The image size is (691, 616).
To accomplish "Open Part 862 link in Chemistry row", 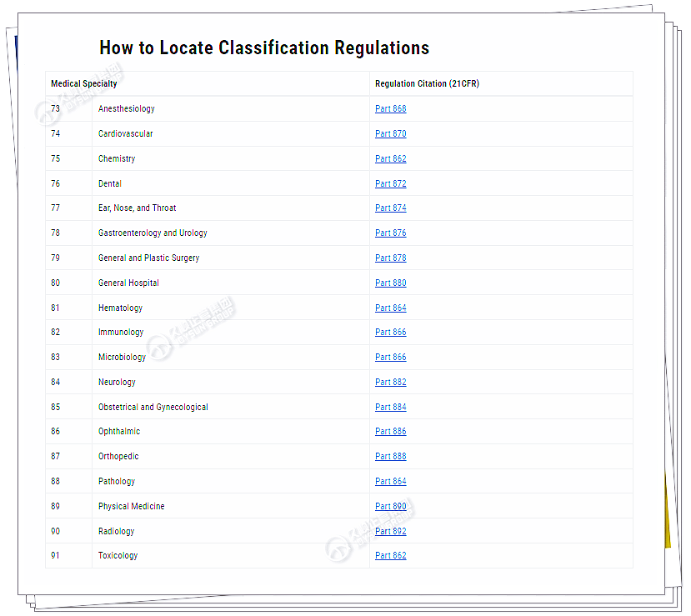I will (x=390, y=159).
